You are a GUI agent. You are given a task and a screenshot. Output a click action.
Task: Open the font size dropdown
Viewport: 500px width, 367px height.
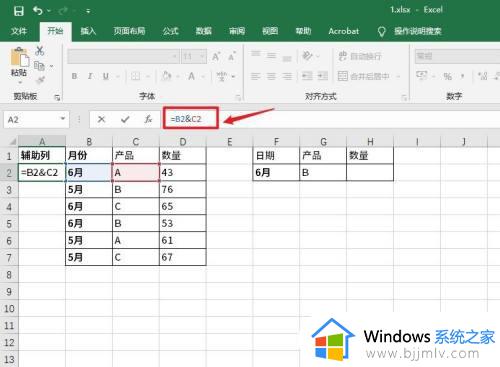[x=202, y=57]
